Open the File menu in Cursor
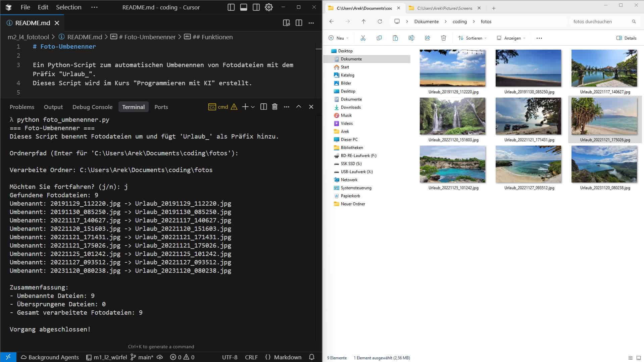The width and height of the screenshot is (644, 362). click(x=25, y=7)
